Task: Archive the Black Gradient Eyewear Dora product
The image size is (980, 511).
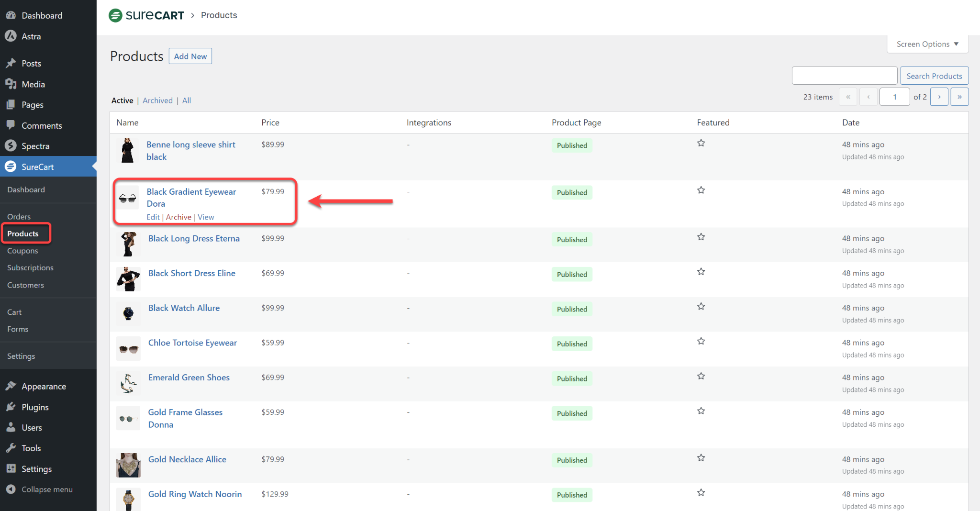Action: [x=178, y=217]
